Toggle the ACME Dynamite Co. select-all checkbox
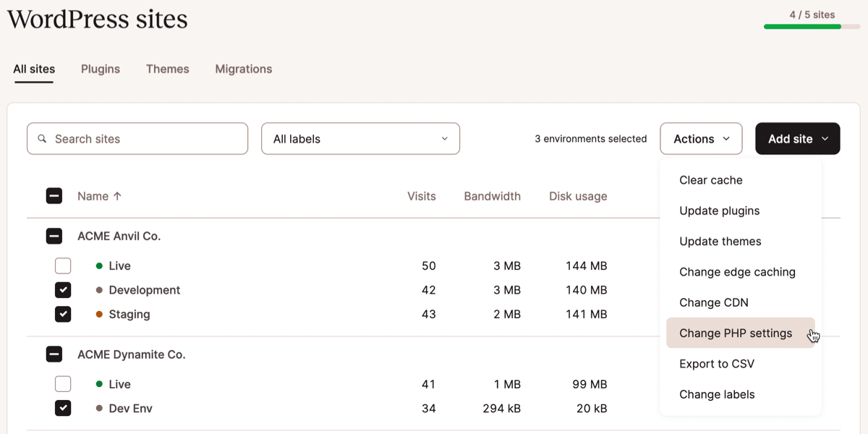This screenshot has height=434, width=868. tap(54, 354)
